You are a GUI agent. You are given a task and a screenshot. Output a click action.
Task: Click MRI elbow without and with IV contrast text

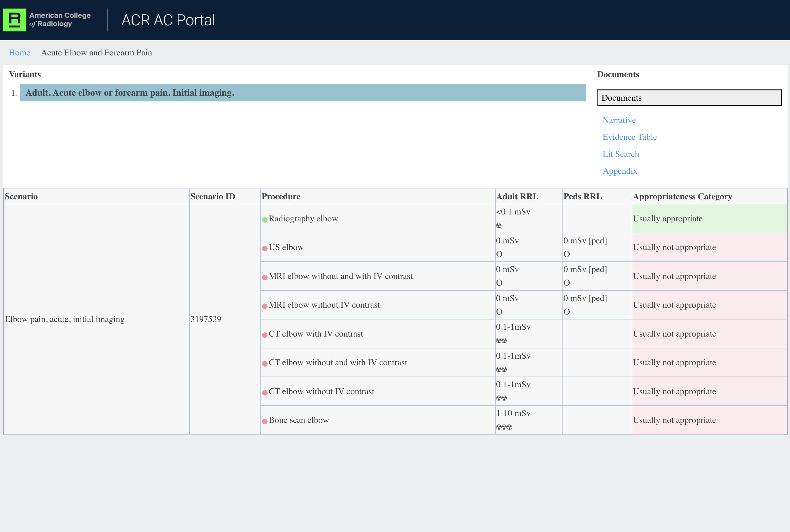coord(340,276)
